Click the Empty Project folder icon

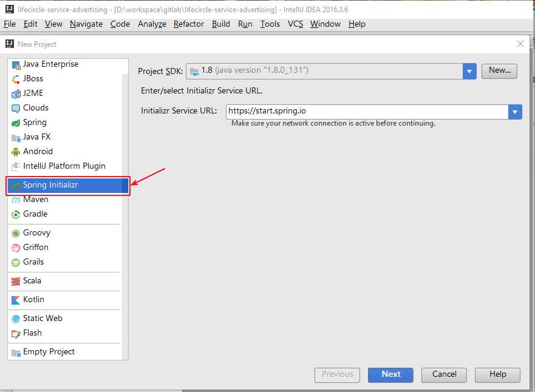(16, 353)
